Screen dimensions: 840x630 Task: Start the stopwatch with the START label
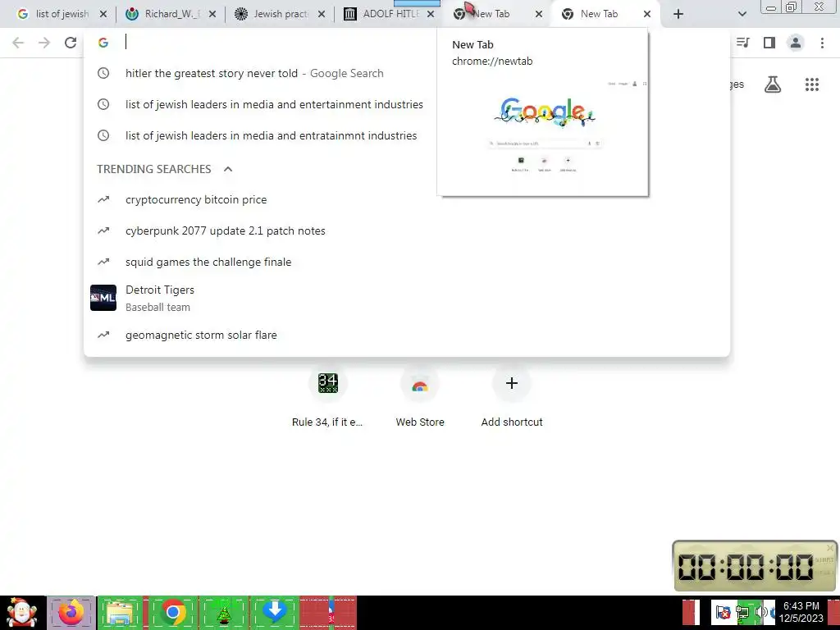[x=824, y=559]
